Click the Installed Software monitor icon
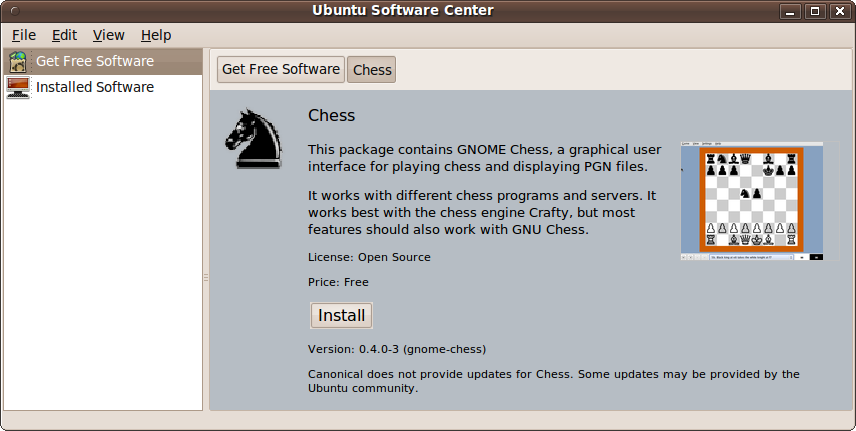Viewport: 856px width, 431px height. pos(18,87)
